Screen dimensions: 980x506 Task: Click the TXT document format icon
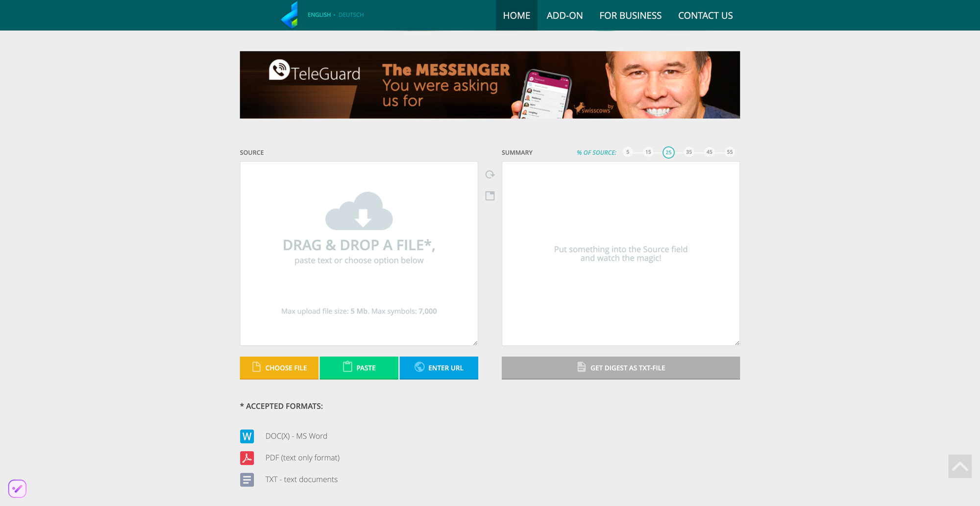tap(247, 480)
